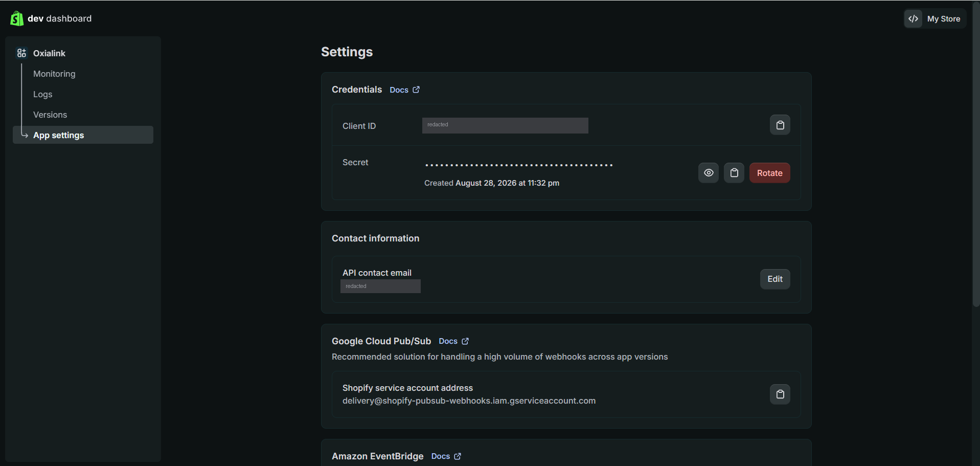This screenshot has width=980, height=466.
Task: Select App settings in the sidebar
Action: click(x=83, y=135)
